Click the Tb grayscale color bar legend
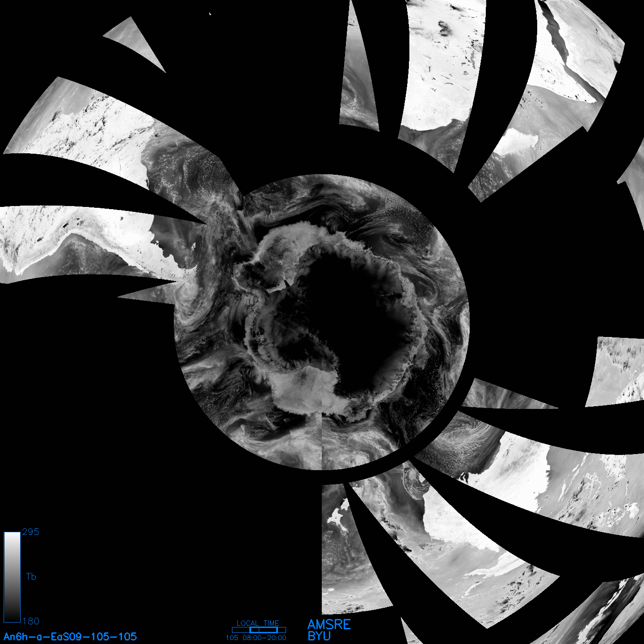The height and width of the screenshot is (644, 644). click(x=12, y=577)
